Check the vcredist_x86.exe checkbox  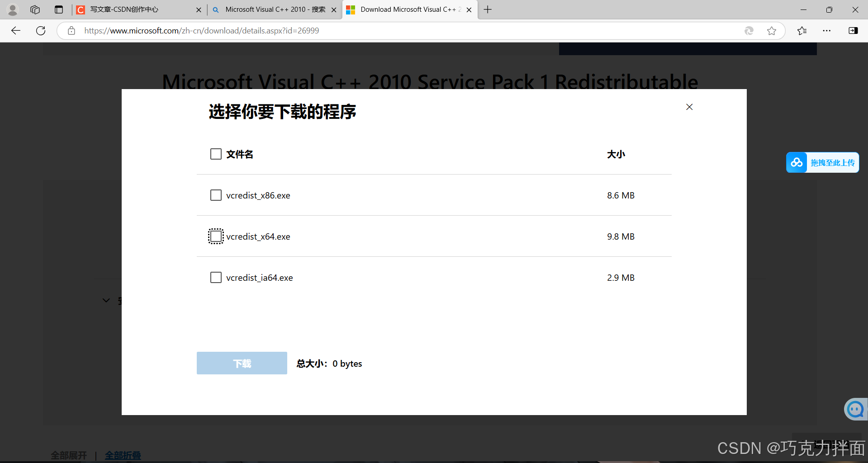216,195
